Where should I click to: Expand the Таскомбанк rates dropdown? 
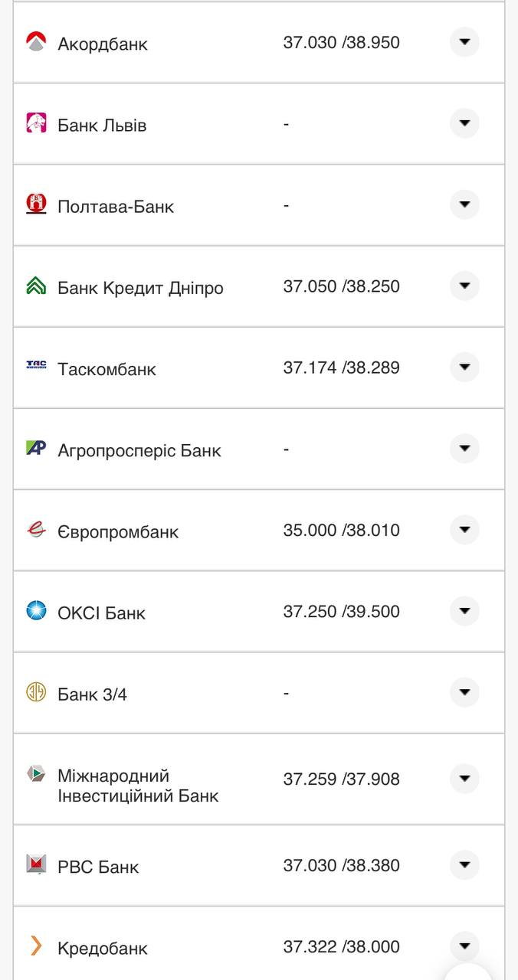pyautogui.click(x=464, y=367)
